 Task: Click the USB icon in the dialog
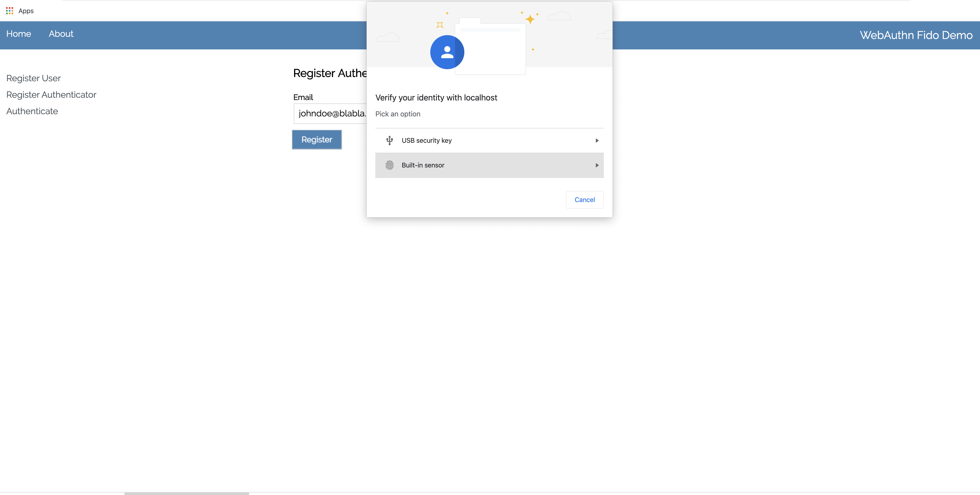click(x=389, y=140)
